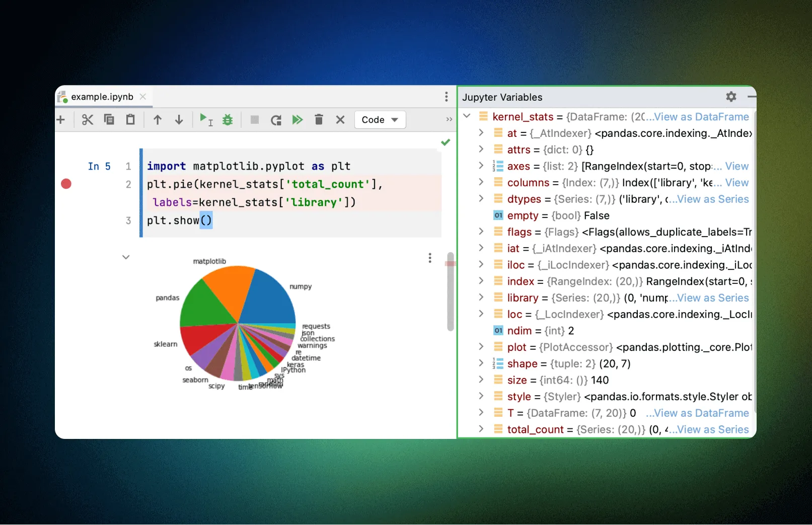Expand the total_count Series node
The width and height of the screenshot is (812, 525).
pos(481,429)
